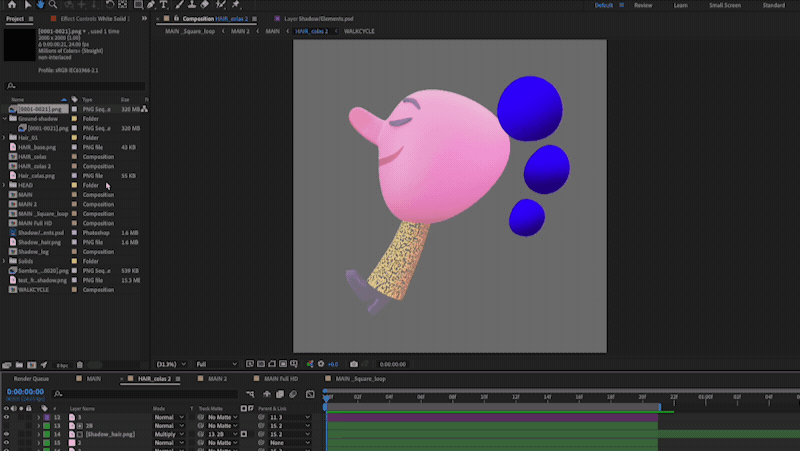Show layer 13 '2B' with eye toggle
This screenshot has height=451, width=800.
click(6, 425)
